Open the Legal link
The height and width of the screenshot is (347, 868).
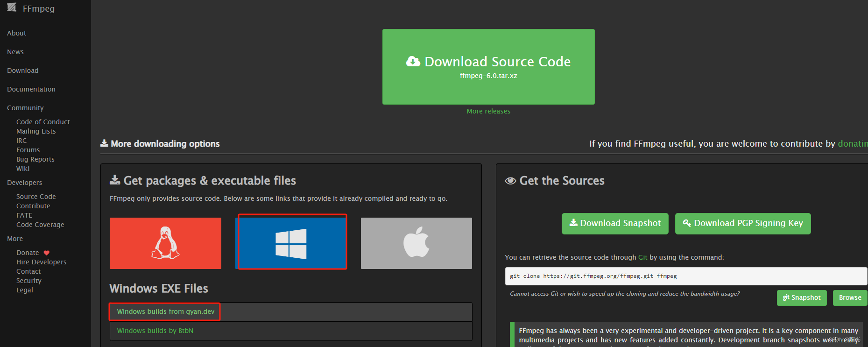click(25, 290)
